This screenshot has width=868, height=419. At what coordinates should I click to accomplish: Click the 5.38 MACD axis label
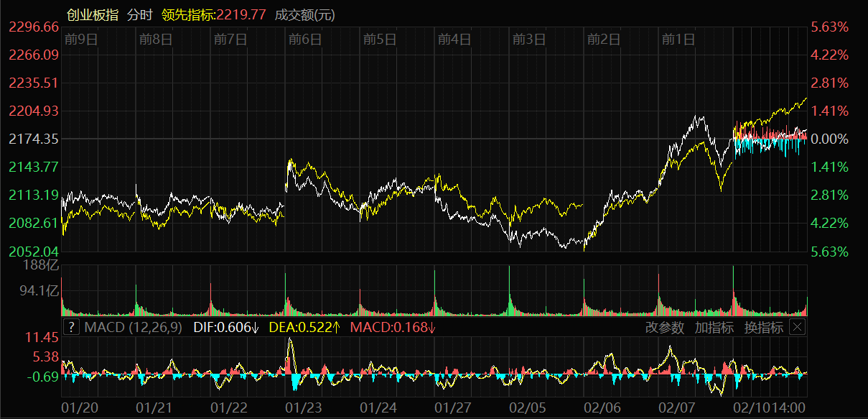[45, 357]
